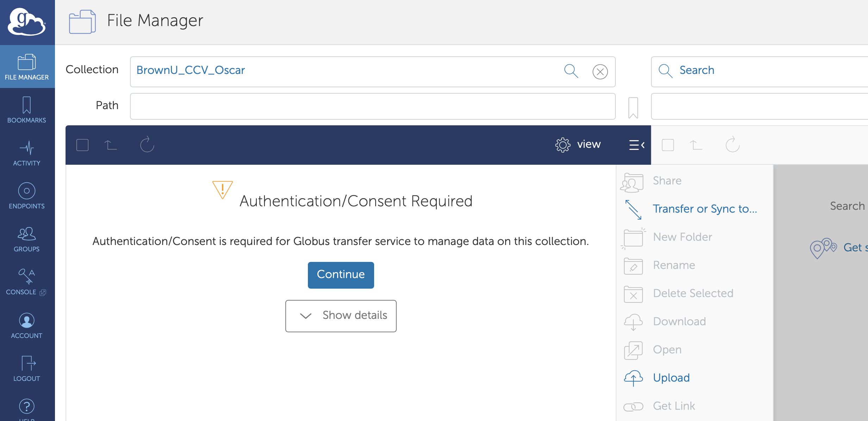This screenshot has height=421, width=868.
Task: Click the 'Get s' link with map pins icon
Action: click(838, 248)
